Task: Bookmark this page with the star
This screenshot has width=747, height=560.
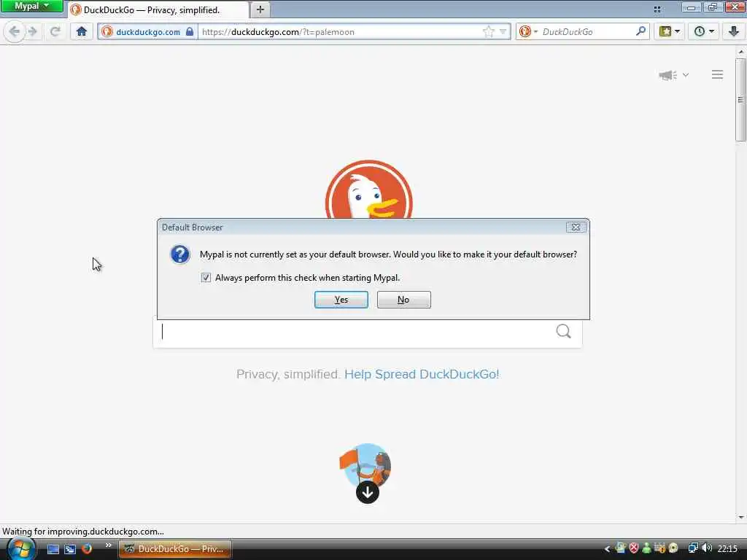Action: 488,32
